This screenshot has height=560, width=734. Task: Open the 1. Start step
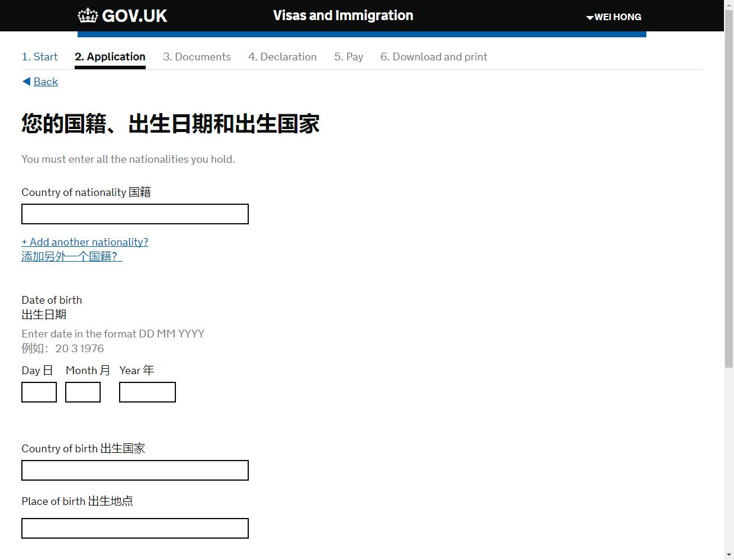pos(40,57)
